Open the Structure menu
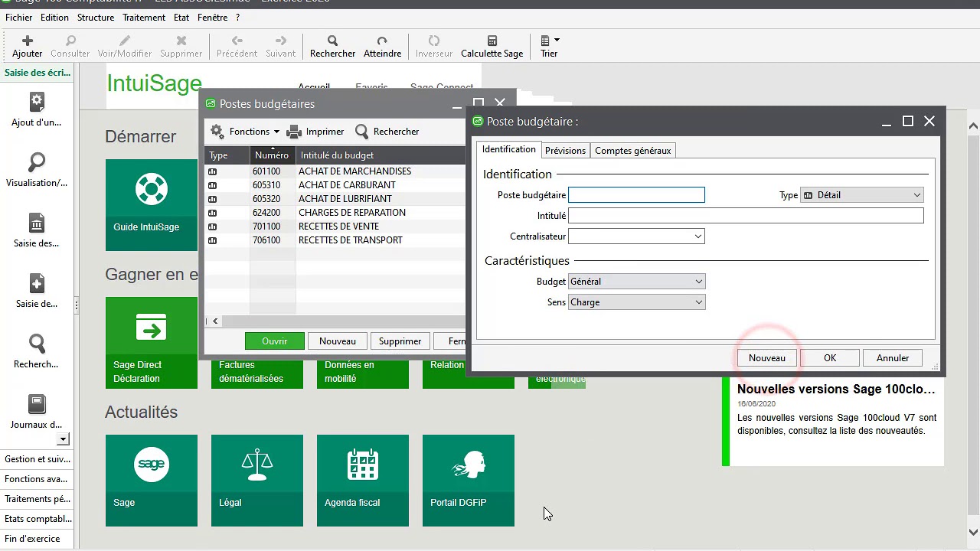Image resolution: width=980 pixels, height=551 pixels. point(96,18)
